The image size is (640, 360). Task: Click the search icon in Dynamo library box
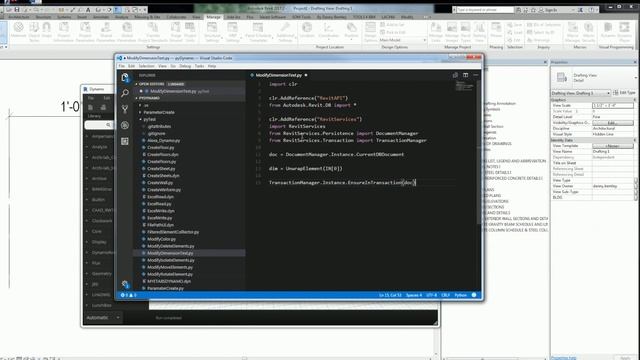coord(108,125)
